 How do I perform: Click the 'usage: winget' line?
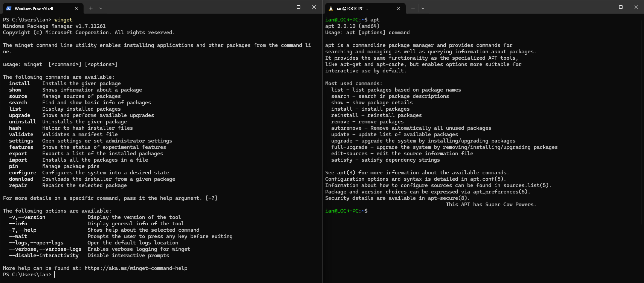(x=60, y=64)
